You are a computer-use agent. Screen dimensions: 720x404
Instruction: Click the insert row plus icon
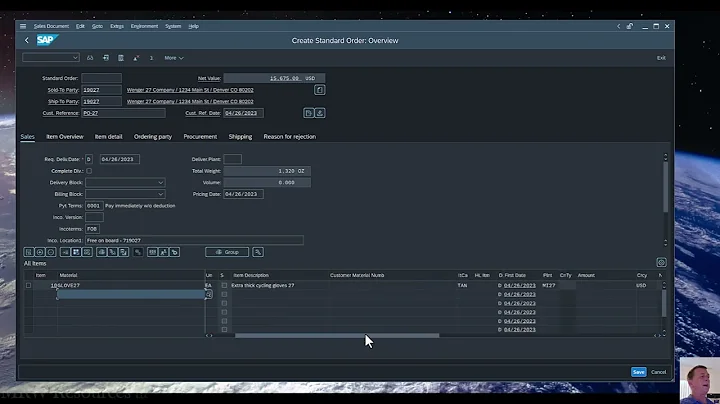39,252
